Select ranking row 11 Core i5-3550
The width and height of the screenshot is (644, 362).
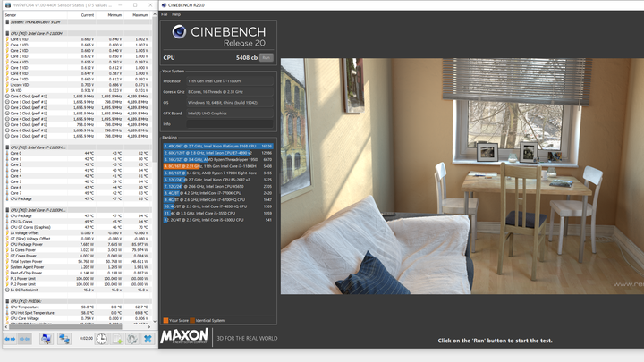(x=218, y=214)
